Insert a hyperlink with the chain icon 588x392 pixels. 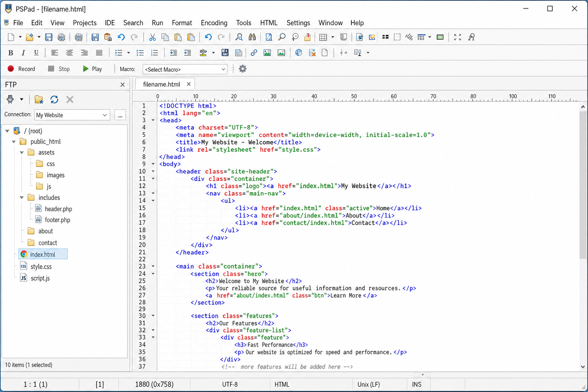coord(254,53)
